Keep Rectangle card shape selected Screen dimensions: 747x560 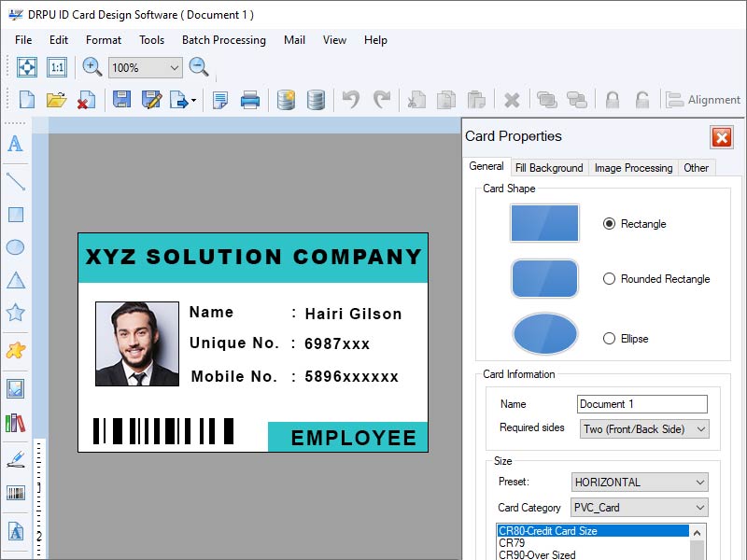(x=609, y=224)
